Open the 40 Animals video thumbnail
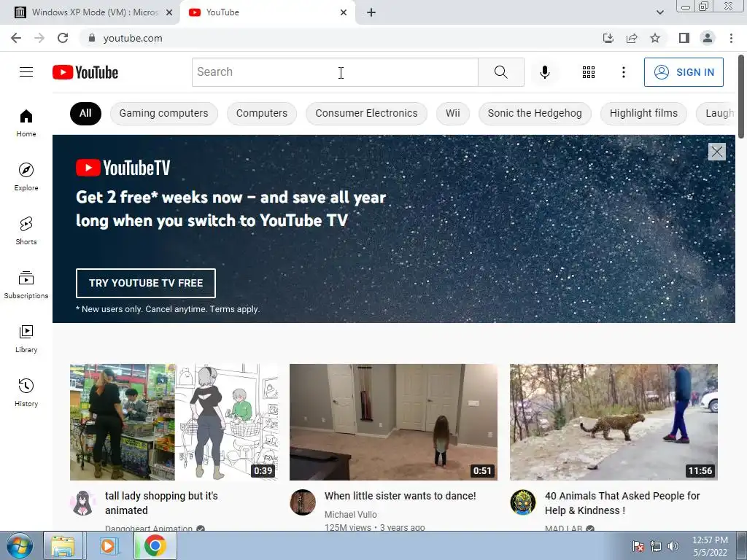This screenshot has height=560, width=747. pos(614,422)
